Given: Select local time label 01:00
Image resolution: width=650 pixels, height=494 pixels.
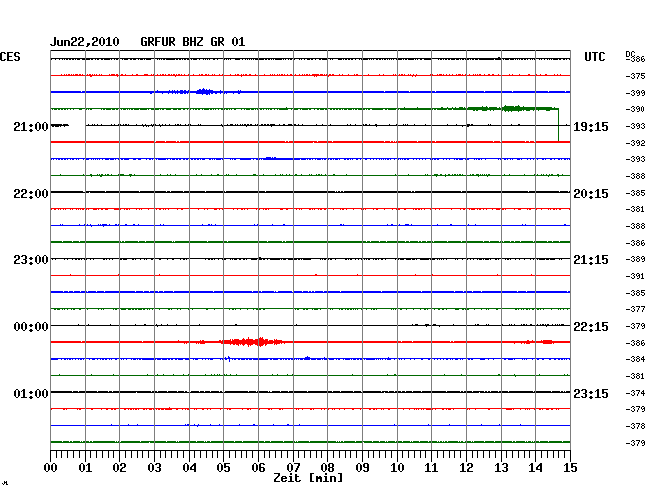Looking at the screenshot, I should point(31,393).
